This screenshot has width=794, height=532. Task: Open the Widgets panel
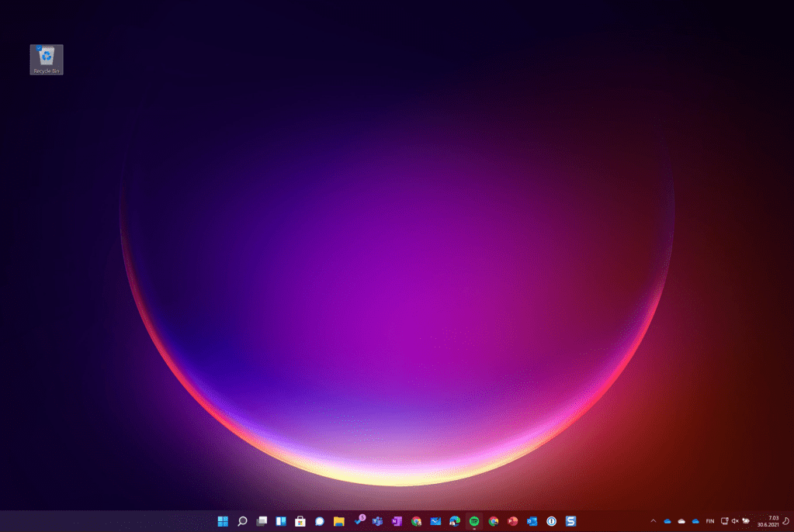click(281, 521)
